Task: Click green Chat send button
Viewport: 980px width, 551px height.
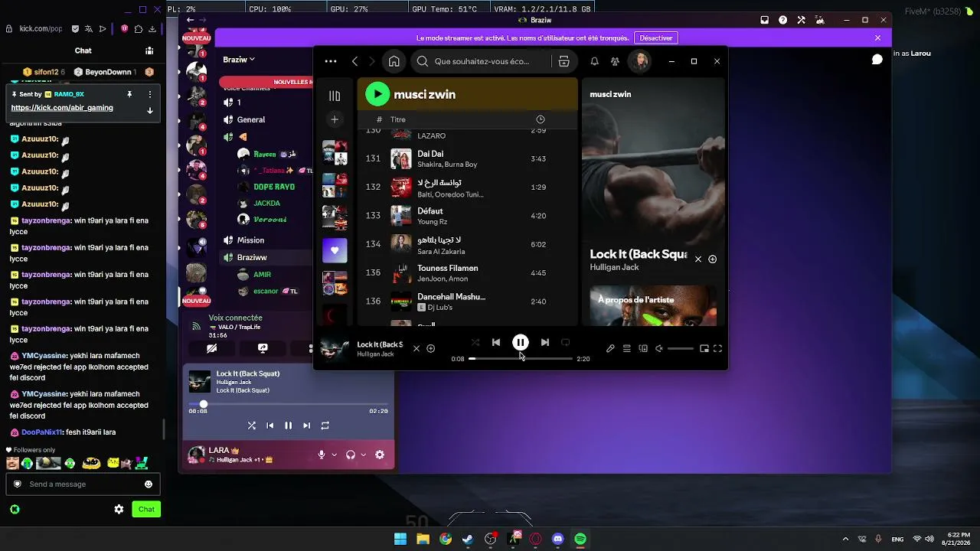Action: pyautogui.click(x=146, y=509)
